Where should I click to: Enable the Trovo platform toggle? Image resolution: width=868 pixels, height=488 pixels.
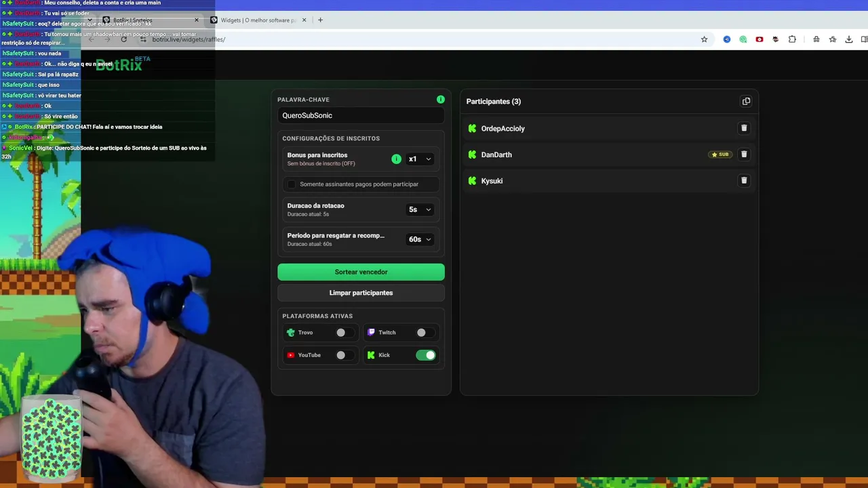[344, 333]
